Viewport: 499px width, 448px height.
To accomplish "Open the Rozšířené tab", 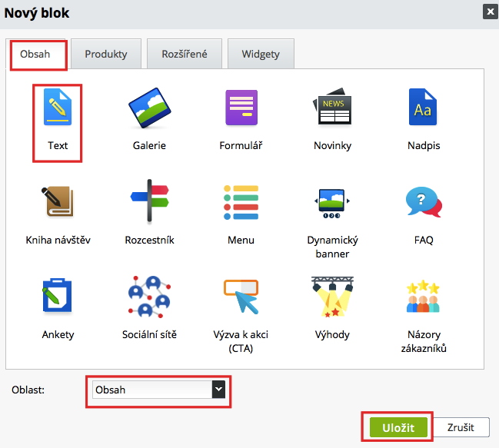I will 185,55.
